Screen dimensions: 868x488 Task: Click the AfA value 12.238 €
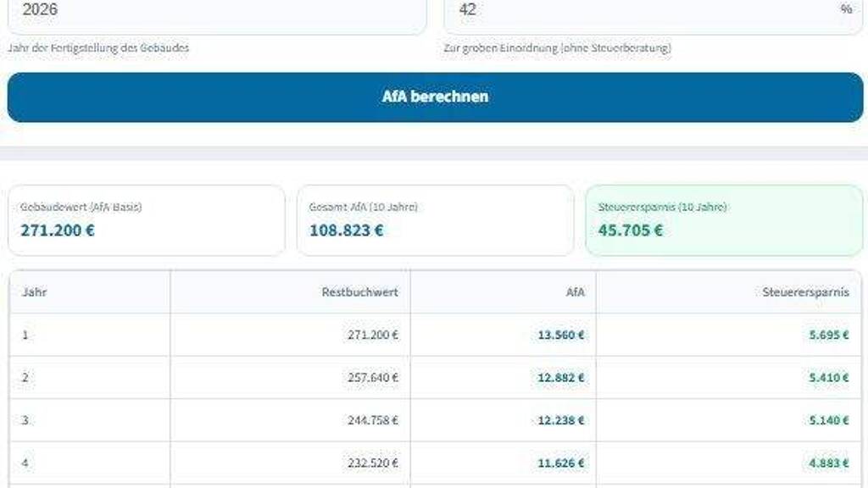coord(560,420)
